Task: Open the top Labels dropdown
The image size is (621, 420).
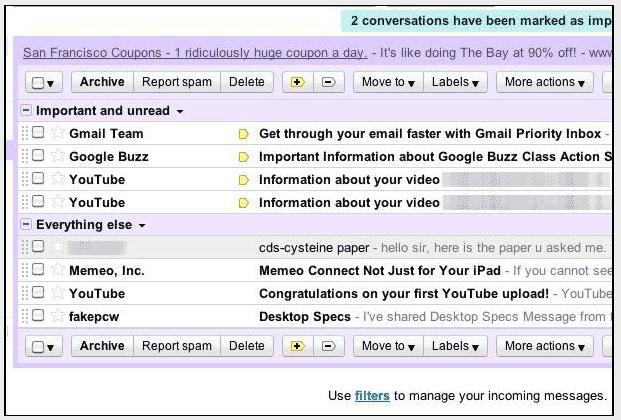Action: pyautogui.click(x=454, y=82)
